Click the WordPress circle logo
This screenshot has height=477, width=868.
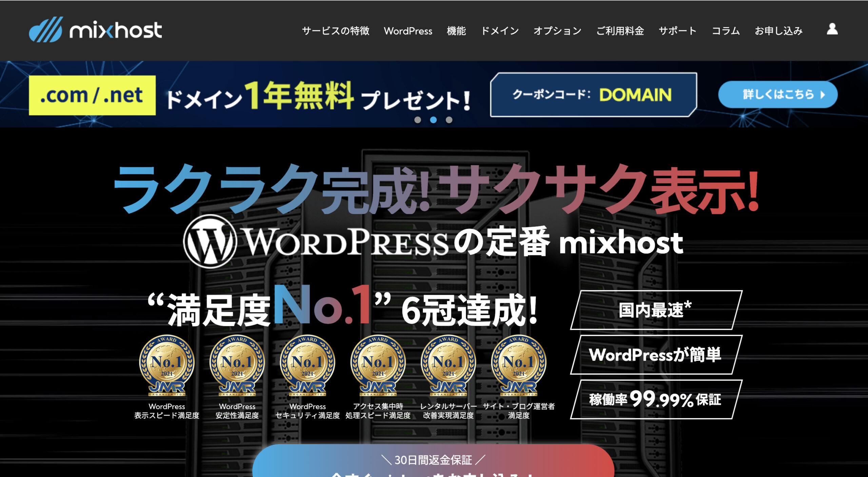point(210,241)
